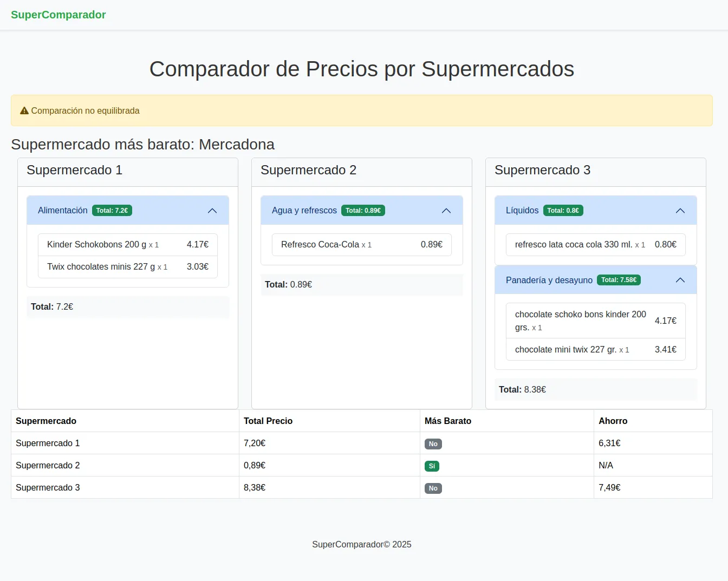Click the Refresco Coca-Cola product row

pos(361,244)
